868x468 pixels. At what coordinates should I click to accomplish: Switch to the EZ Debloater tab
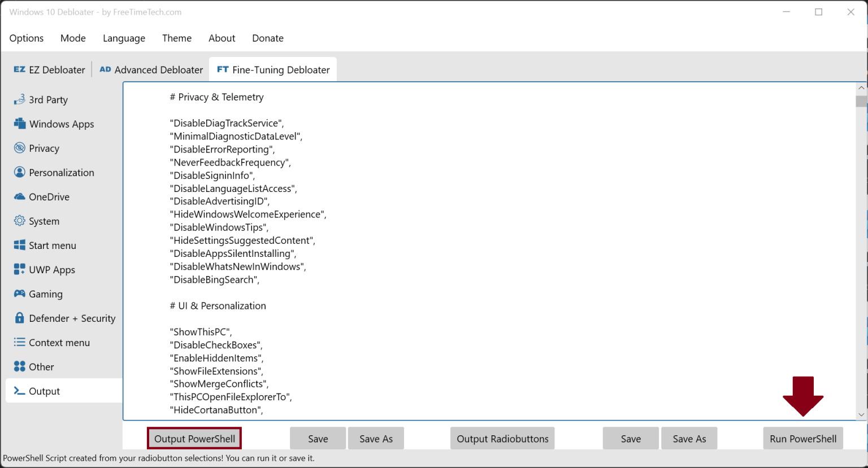click(50, 70)
